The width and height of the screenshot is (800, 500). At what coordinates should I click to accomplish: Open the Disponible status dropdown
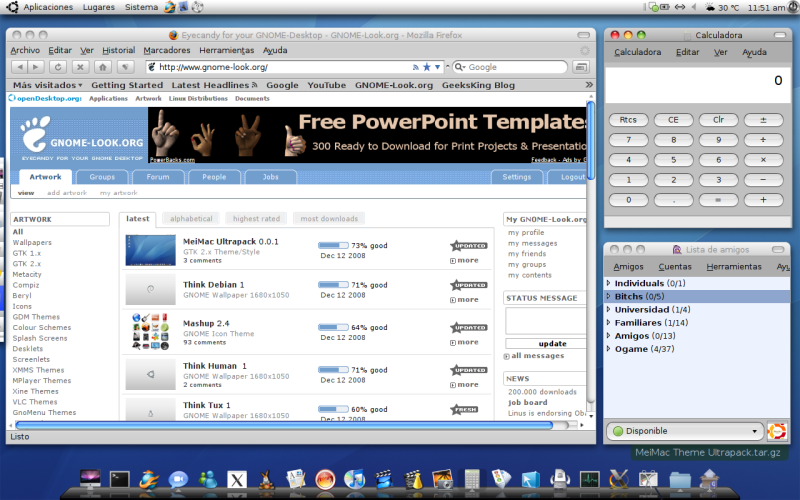(x=685, y=431)
